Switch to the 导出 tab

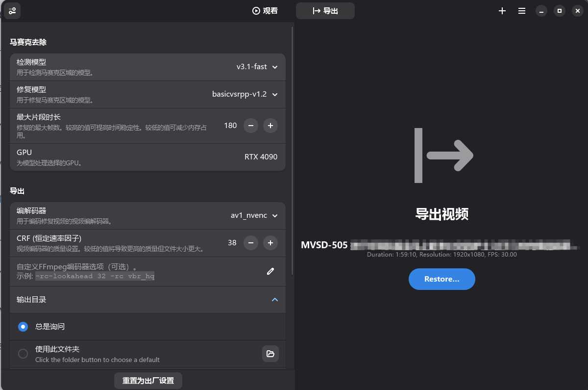[x=325, y=11]
